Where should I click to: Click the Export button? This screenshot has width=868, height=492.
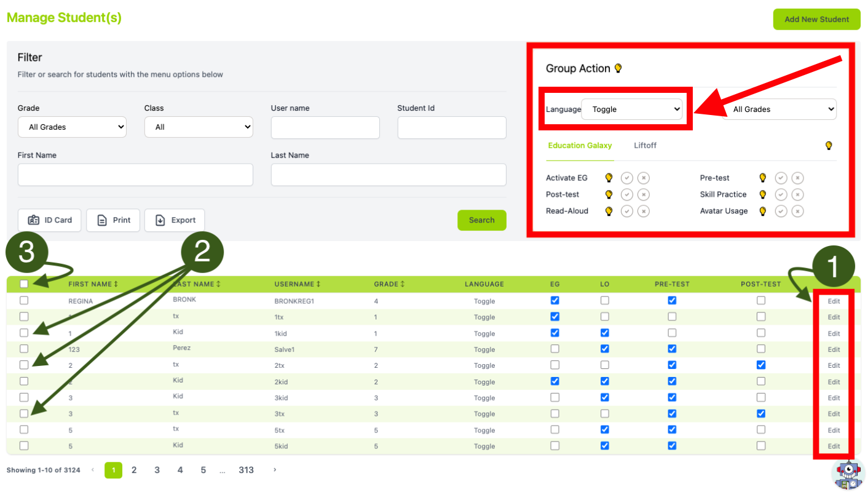(x=175, y=220)
